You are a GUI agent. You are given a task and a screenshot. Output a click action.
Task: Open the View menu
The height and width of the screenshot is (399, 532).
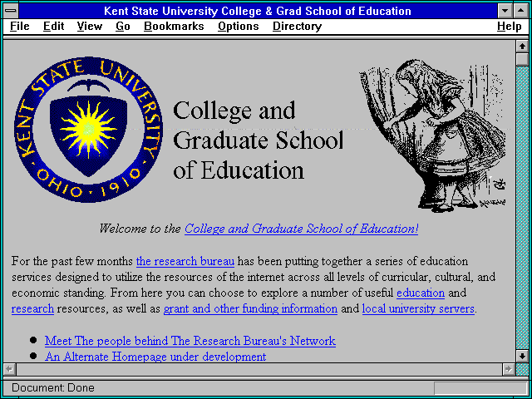pyautogui.click(x=89, y=26)
